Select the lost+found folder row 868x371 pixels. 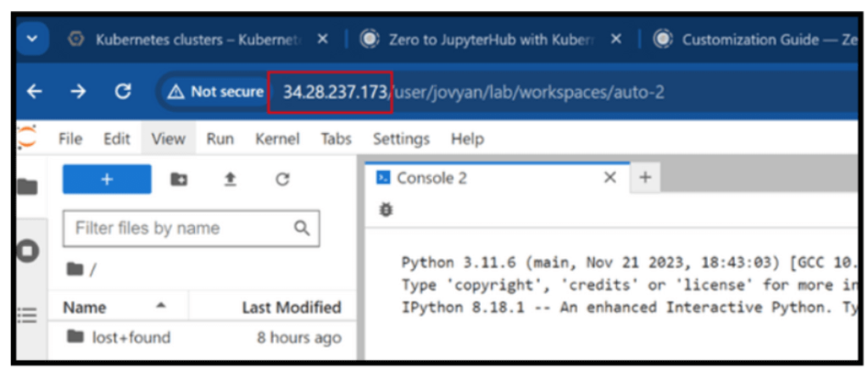203,337
